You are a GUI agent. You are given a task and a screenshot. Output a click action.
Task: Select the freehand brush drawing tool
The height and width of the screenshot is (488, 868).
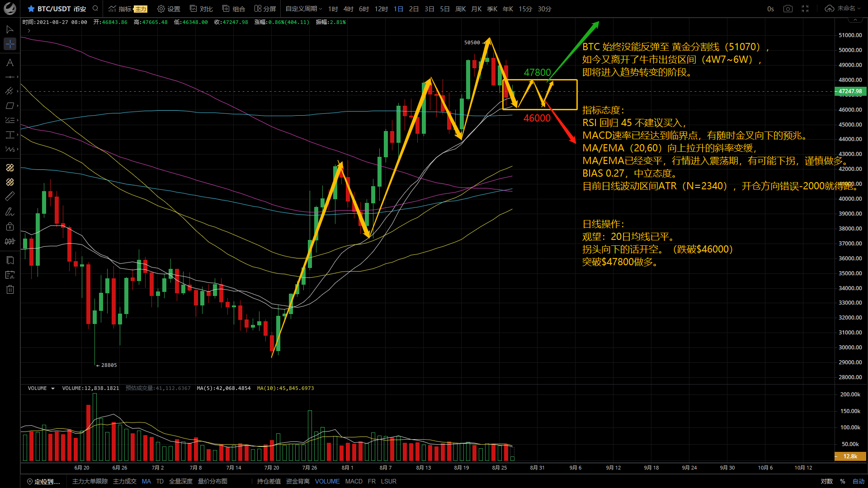tap(10, 211)
